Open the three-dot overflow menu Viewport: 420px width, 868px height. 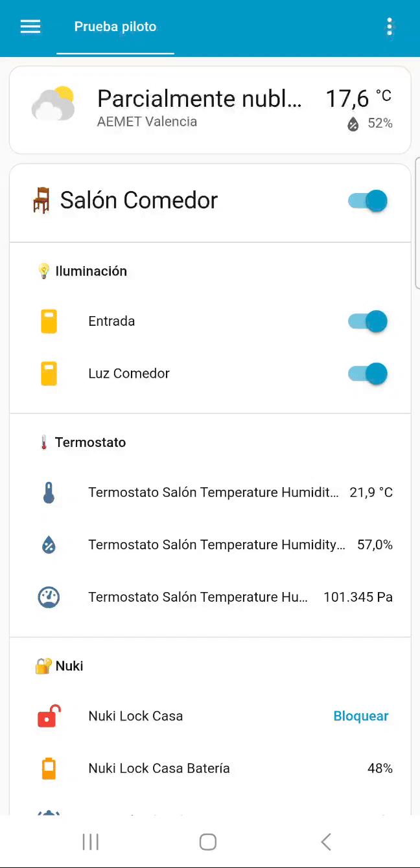(x=390, y=27)
